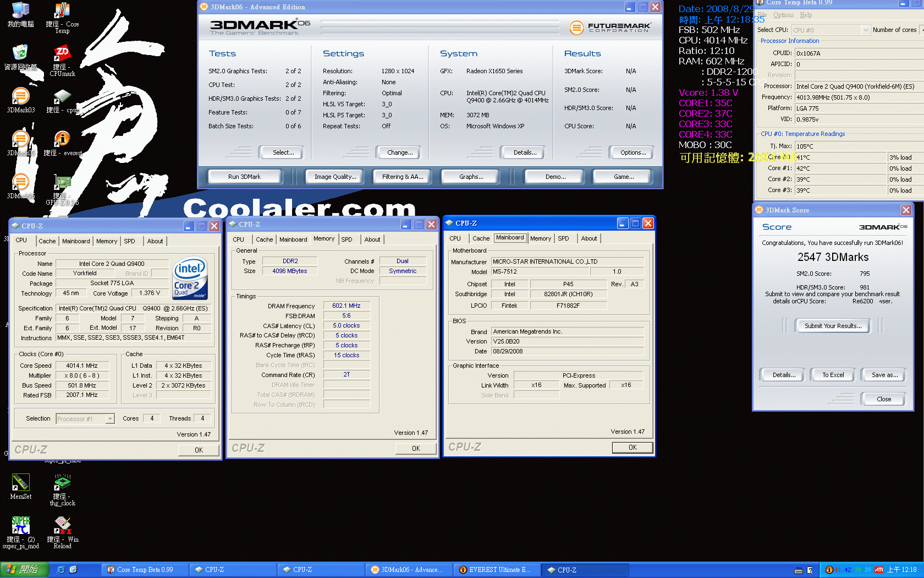The height and width of the screenshot is (578, 924).
Task: Click the taskbar clock
Action: click(901, 570)
